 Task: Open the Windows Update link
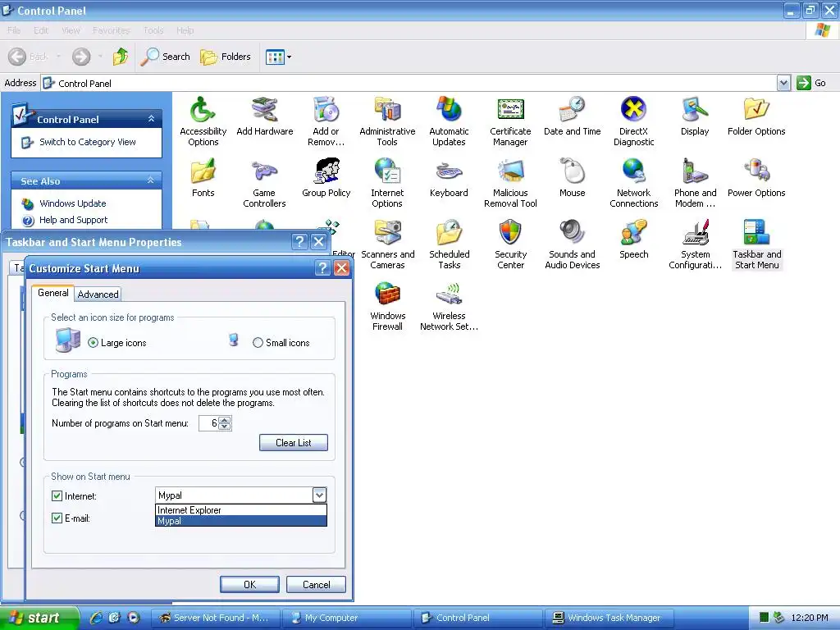click(72, 203)
